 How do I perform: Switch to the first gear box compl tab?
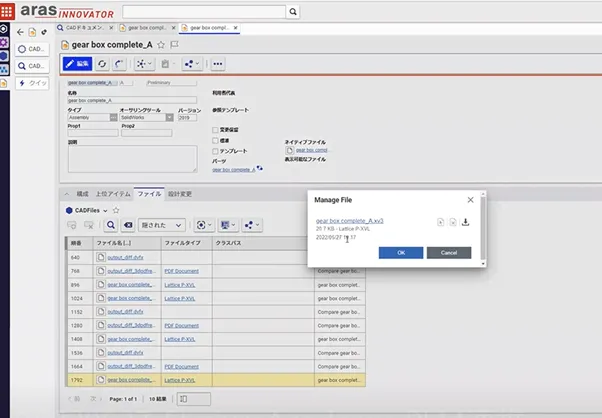click(147, 28)
